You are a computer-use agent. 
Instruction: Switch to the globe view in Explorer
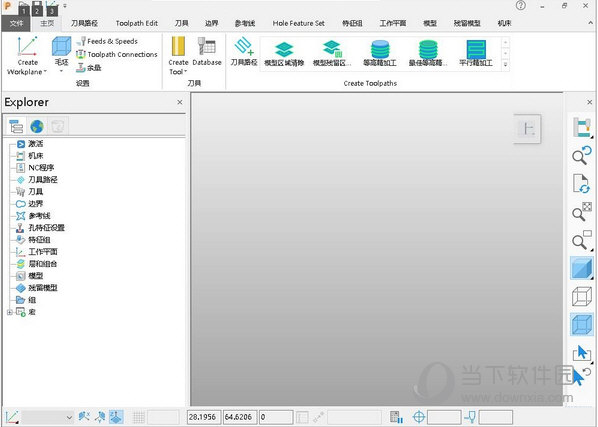37,126
